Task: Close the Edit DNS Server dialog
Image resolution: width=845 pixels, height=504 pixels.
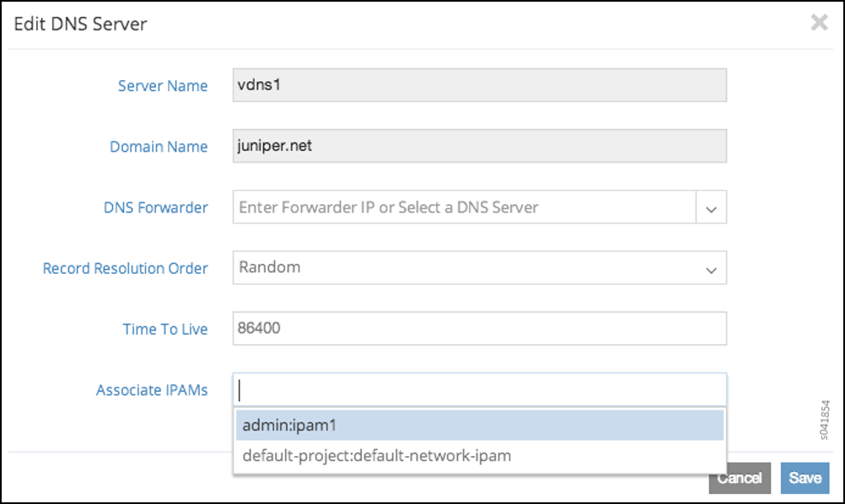Action: tap(819, 24)
